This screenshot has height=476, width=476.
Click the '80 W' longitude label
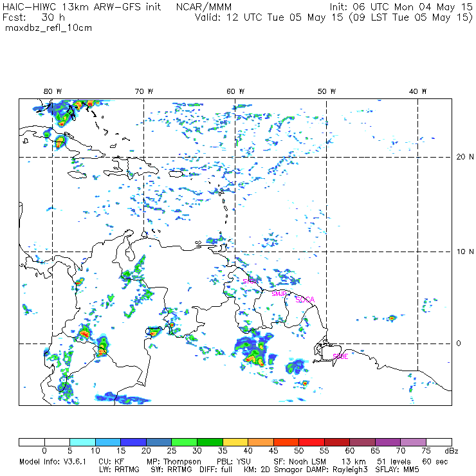(x=53, y=91)
